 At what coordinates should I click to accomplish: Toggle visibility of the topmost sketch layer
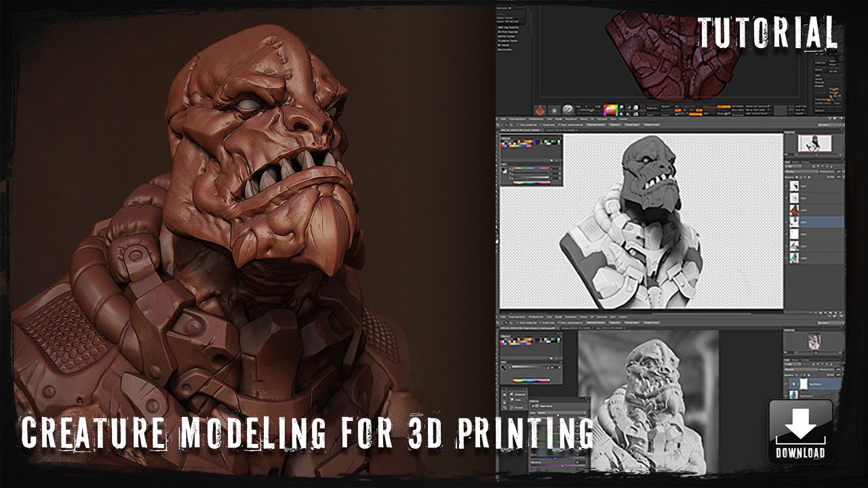787,186
